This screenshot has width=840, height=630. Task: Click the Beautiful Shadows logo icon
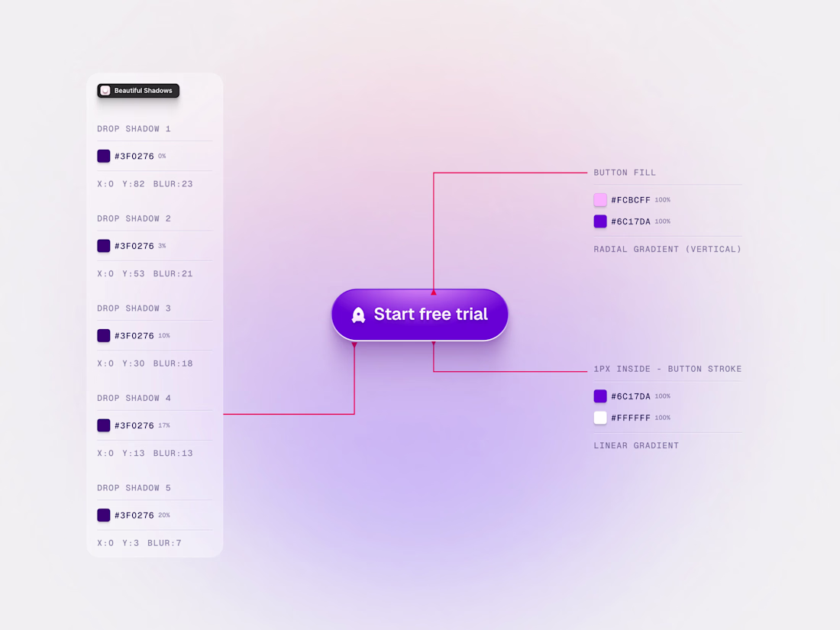pos(105,91)
